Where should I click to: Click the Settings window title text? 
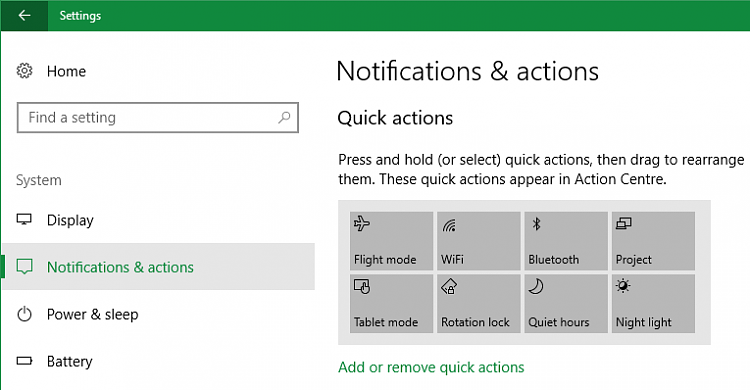(x=80, y=16)
